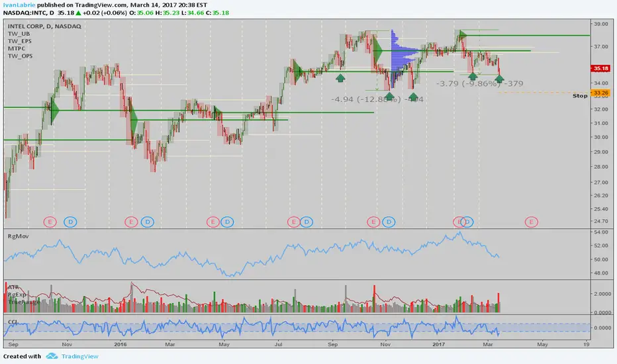Click the 2.0000 ATR axis label

point(602,294)
